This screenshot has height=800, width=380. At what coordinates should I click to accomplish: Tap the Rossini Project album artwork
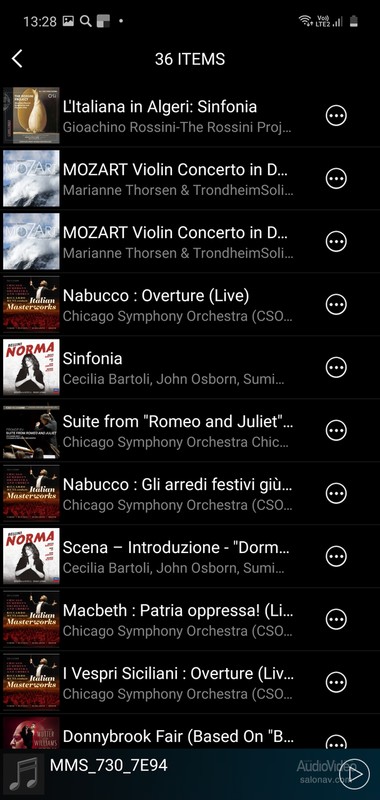pos(31,116)
